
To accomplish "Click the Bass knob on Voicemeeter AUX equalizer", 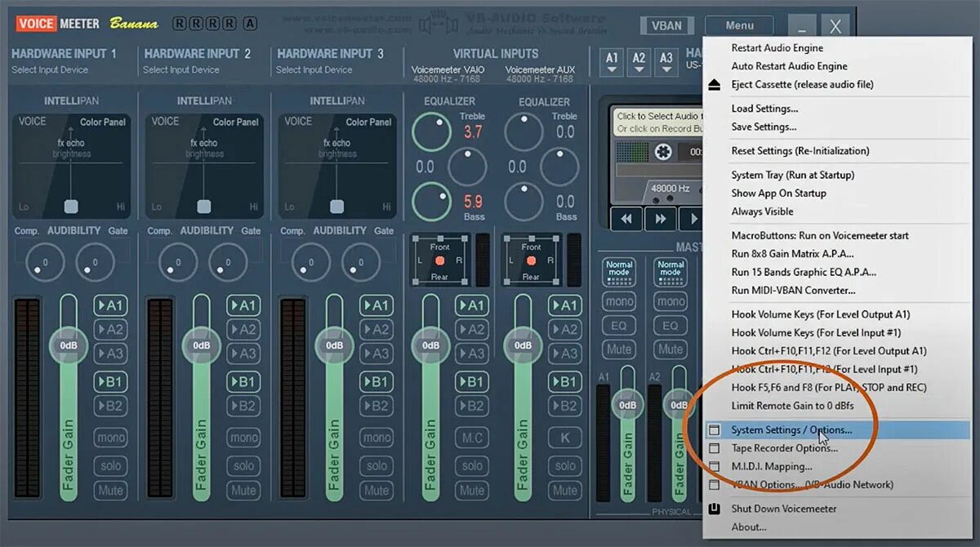I will [x=523, y=201].
